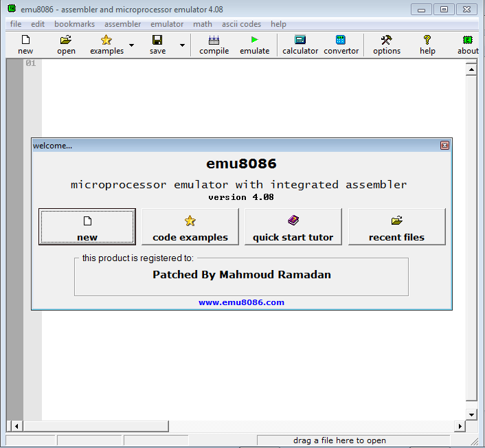Start emulation with the green emulate arrow
Viewport: 485px width, 448px height.
click(254, 41)
